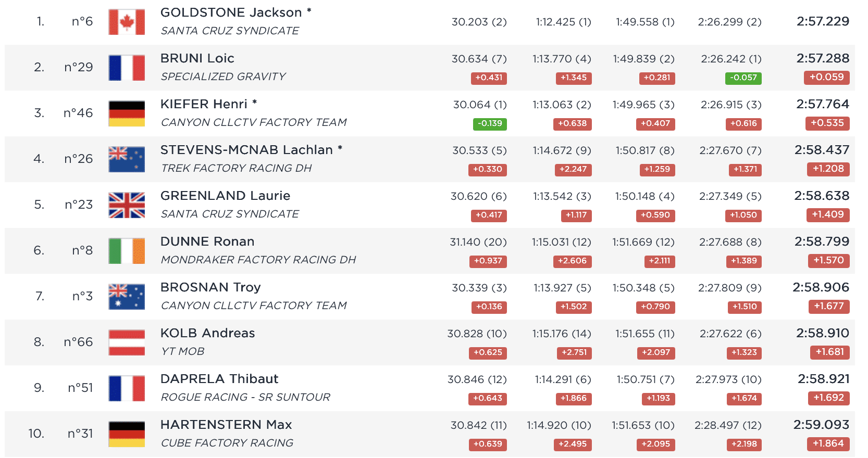
Task: Select rider name HARTENSTERN Max
Action: pyautogui.click(x=226, y=425)
